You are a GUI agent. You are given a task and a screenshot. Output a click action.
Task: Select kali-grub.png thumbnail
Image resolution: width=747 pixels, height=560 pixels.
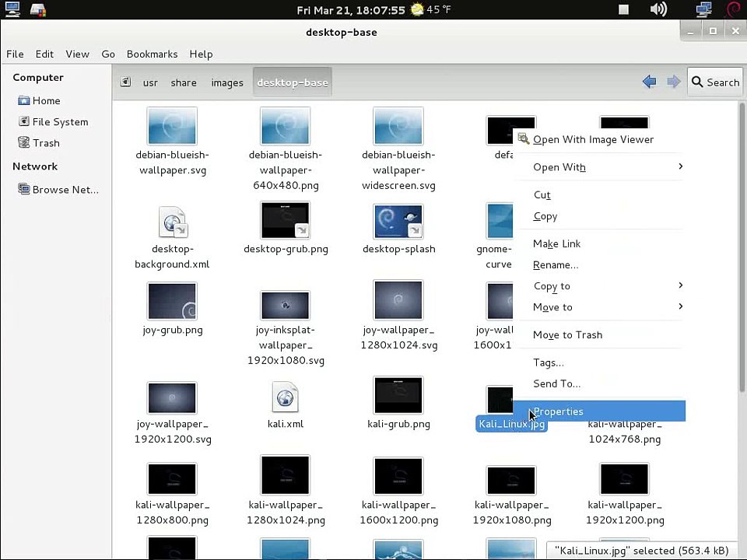398,395
